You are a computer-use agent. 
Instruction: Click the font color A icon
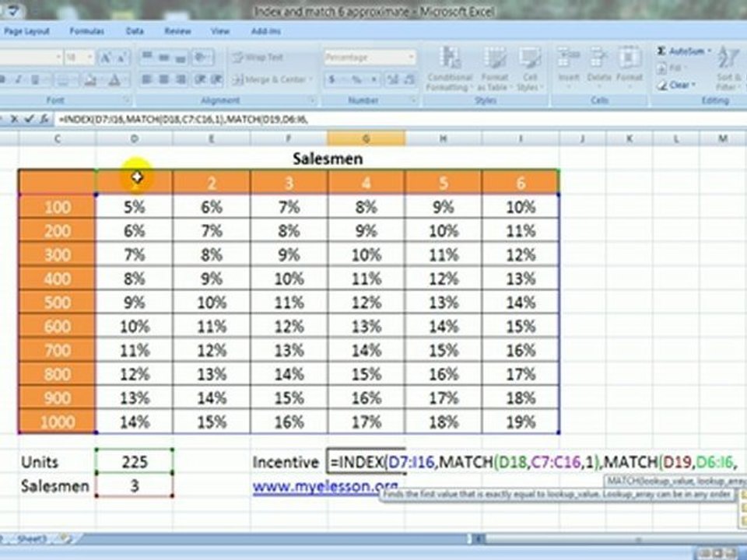[114, 79]
